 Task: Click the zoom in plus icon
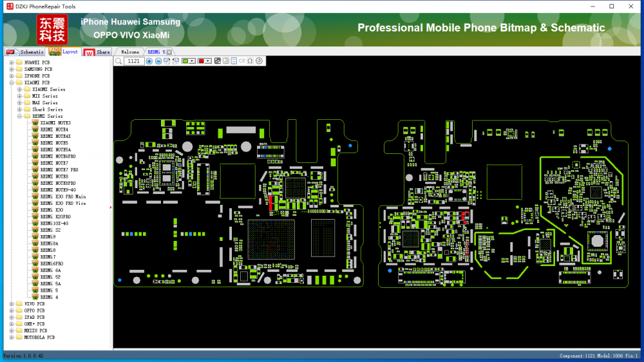tap(149, 61)
